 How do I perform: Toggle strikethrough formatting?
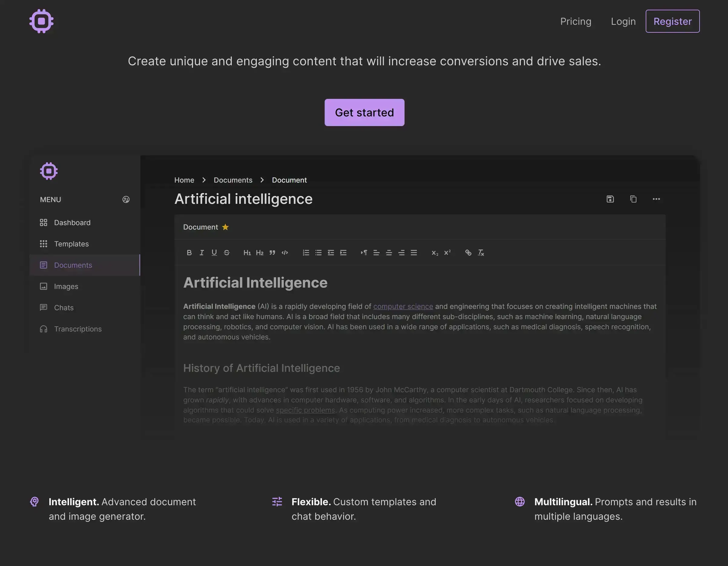(227, 252)
